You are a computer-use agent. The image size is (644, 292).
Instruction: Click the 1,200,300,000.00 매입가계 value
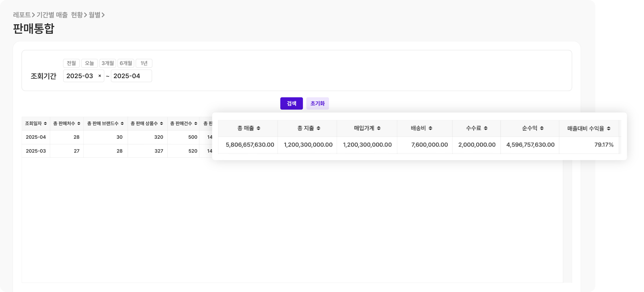[x=367, y=145]
